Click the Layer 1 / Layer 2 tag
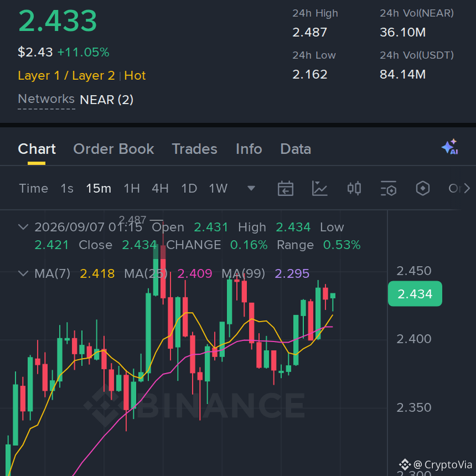Image resolution: width=476 pixels, height=476 pixels. [66, 76]
